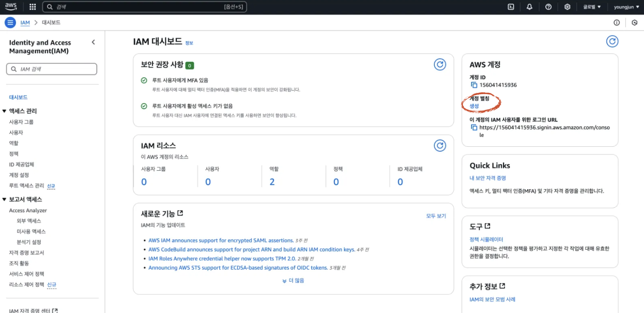Focus the IAM 검색 sidebar field

tap(51, 69)
